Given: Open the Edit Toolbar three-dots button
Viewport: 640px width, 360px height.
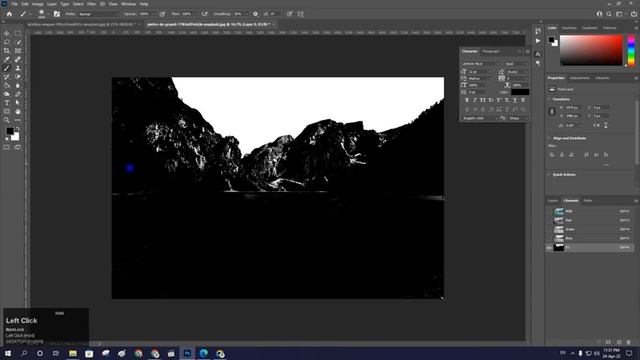Looking at the screenshot, I should 18,120.
